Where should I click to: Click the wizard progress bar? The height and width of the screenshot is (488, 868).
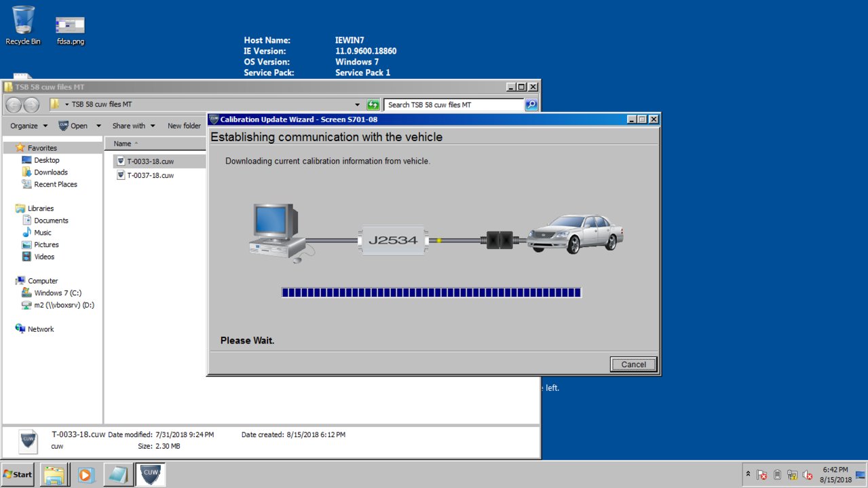pyautogui.click(x=432, y=293)
